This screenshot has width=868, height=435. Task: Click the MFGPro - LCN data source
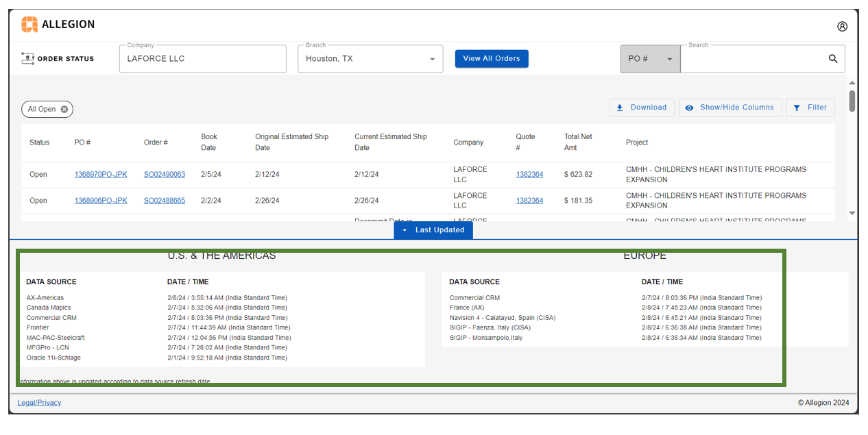[47, 347]
